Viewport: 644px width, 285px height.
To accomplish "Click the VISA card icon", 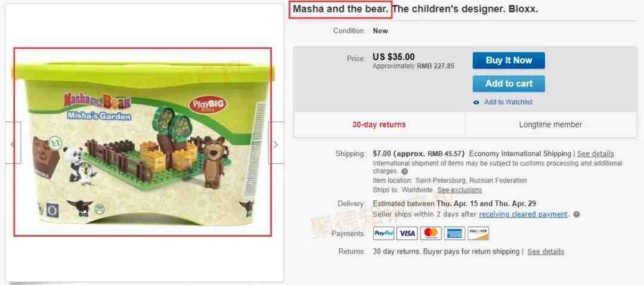I will 407,233.
